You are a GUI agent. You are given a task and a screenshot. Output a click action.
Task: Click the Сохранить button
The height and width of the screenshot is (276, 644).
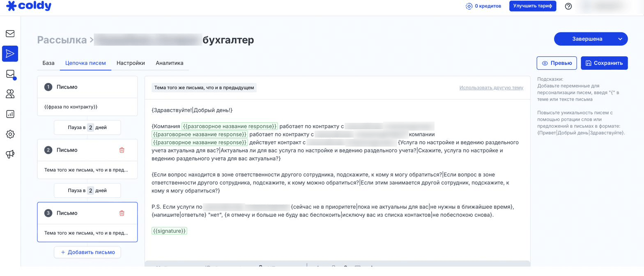tap(604, 63)
